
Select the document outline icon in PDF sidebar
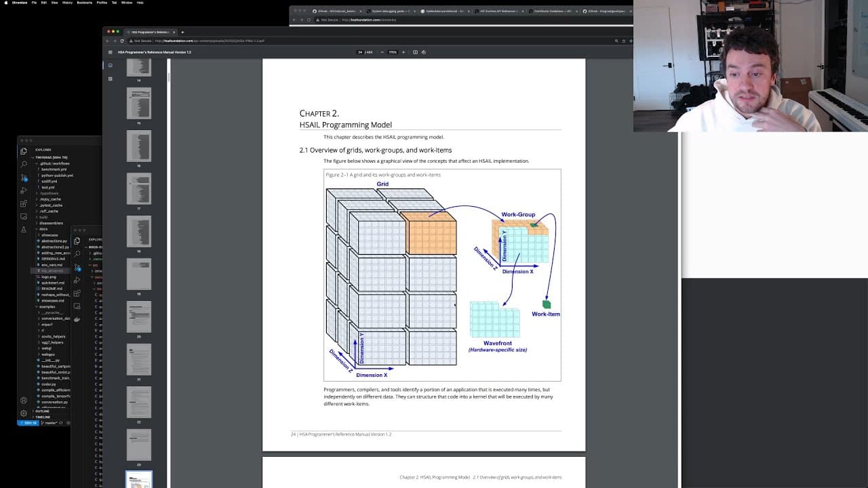click(x=110, y=79)
